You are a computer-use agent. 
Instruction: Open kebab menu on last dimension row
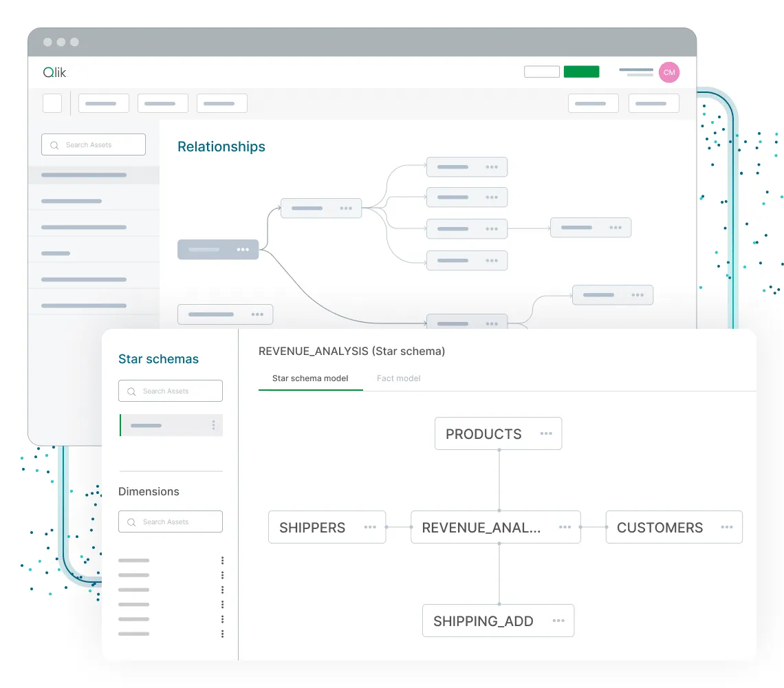click(x=223, y=634)
